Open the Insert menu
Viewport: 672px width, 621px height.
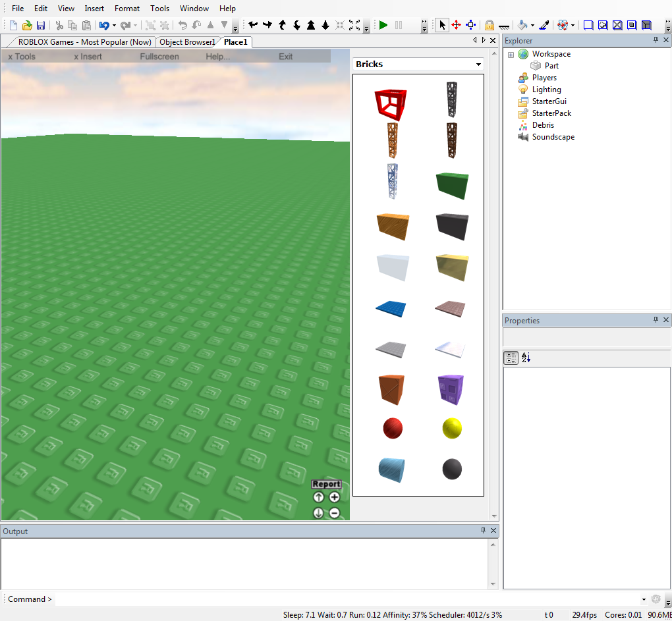94,9
